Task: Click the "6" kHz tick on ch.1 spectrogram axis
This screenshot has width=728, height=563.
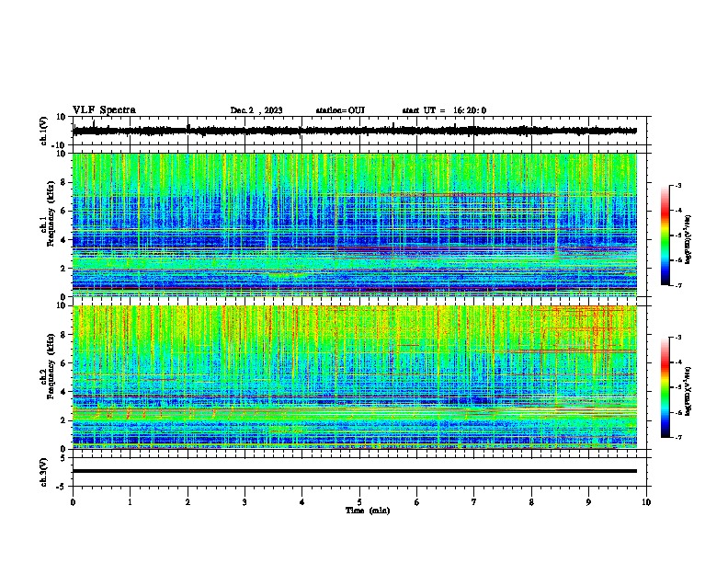Action: click(x=63, y=212)
